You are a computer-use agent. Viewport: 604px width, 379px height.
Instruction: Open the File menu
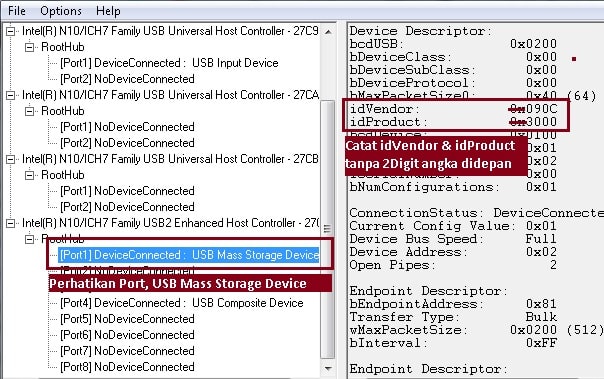pos(17,10)
